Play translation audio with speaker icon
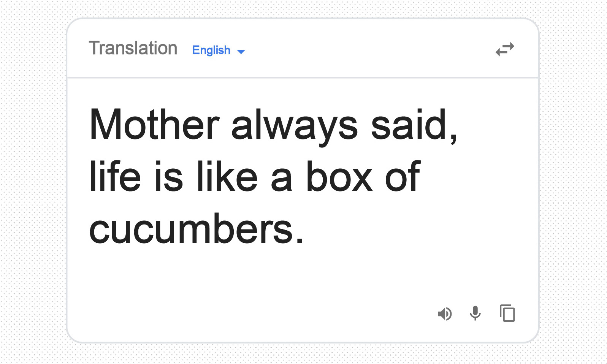 [x=445, y=314]
